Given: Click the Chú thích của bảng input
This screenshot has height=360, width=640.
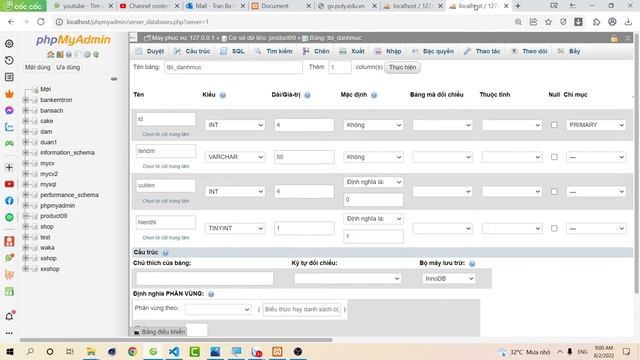Looking at the screenshot, I should click(204, 278).
